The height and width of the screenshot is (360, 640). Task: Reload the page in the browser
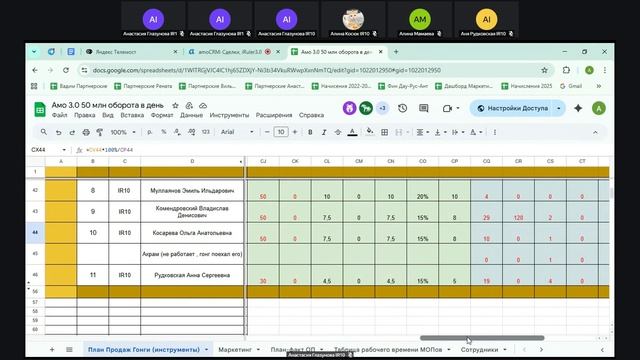[66, 70]
